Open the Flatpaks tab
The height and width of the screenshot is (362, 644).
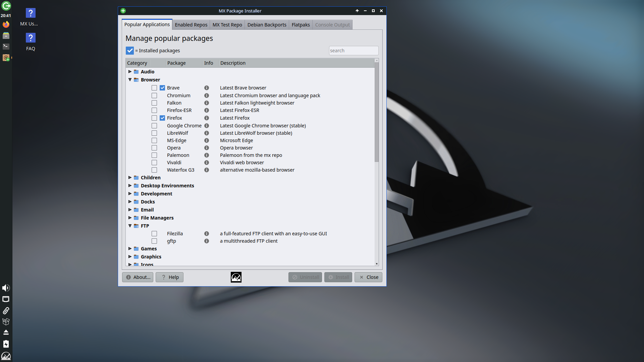click(x=301, y=25)
